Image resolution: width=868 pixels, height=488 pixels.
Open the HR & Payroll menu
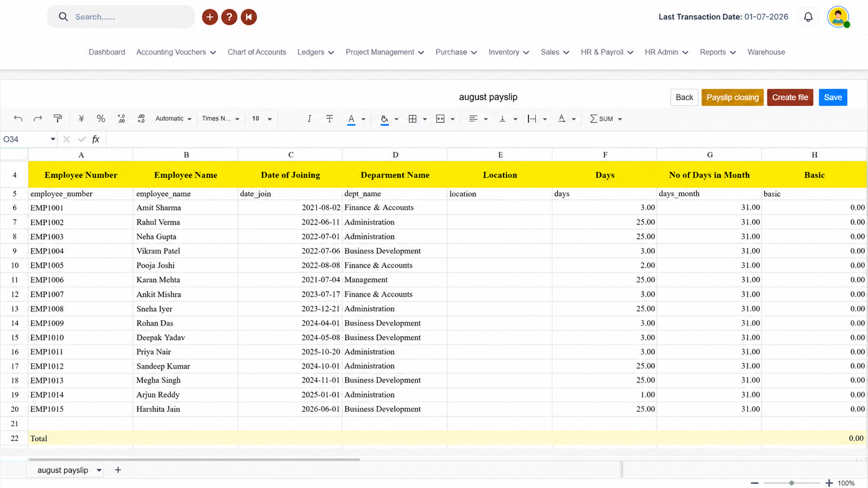tap(607, 52)
